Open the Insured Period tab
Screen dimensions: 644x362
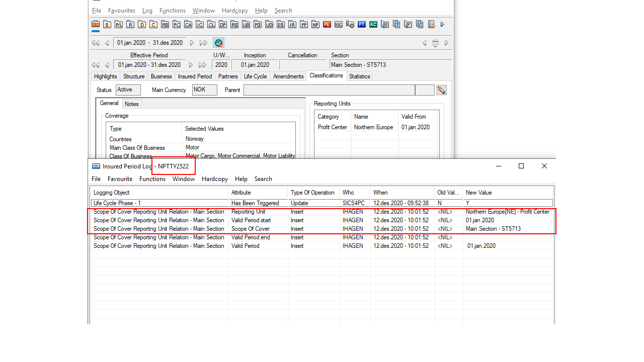195,76
